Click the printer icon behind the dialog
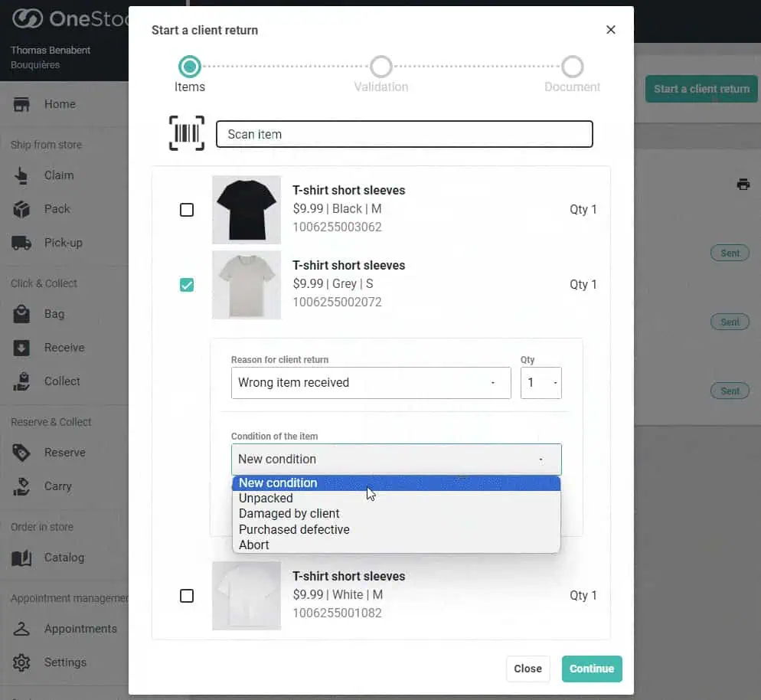 coord(743,185)
